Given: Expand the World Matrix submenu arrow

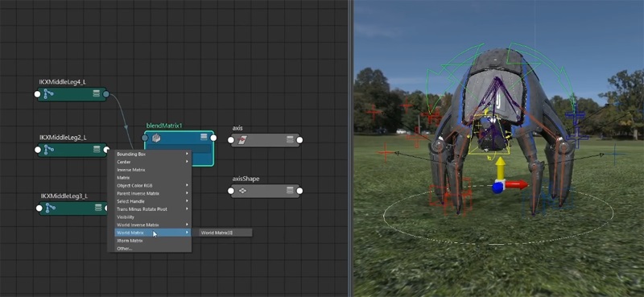Looking at the screenshot, I should click(x=187, y=233).
